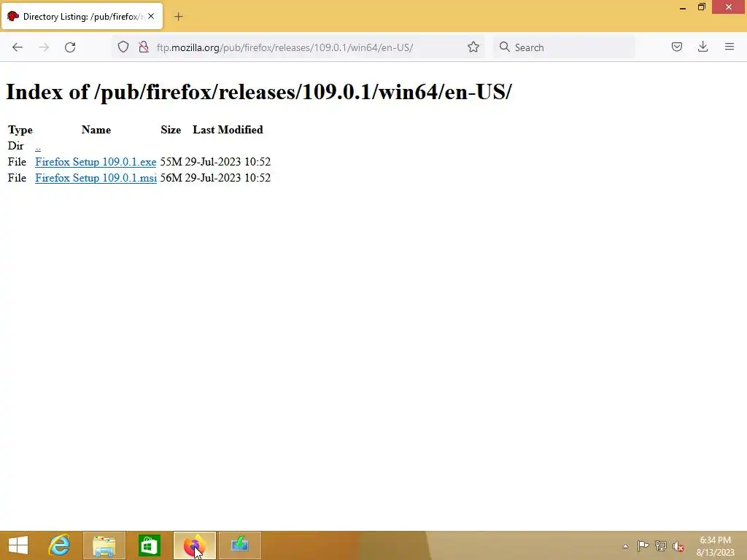Click the Last Modified column header
The height and width of the screenshot is (560, 747).
228,130
